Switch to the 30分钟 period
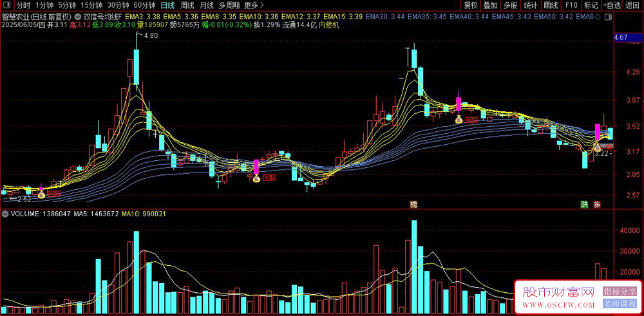This screenshot has width=644, height=316. (118, 5)
